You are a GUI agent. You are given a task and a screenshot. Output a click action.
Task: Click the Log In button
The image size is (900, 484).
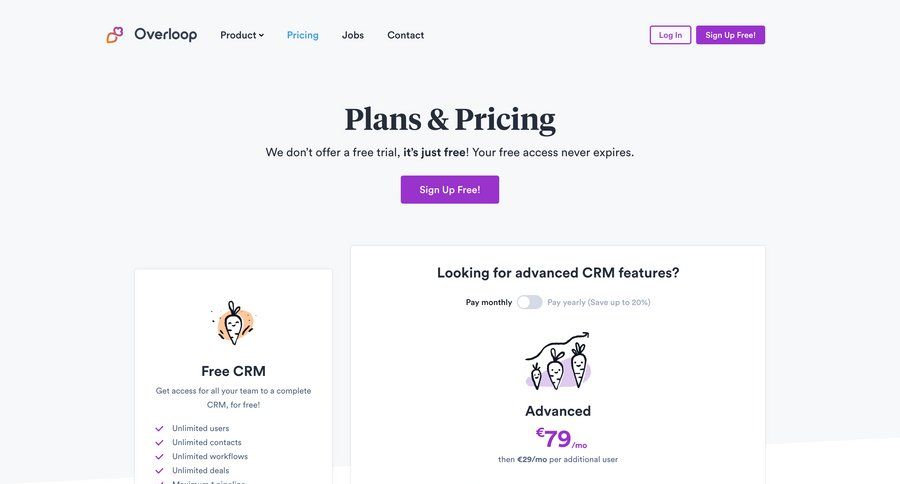[x=670, y=35]
